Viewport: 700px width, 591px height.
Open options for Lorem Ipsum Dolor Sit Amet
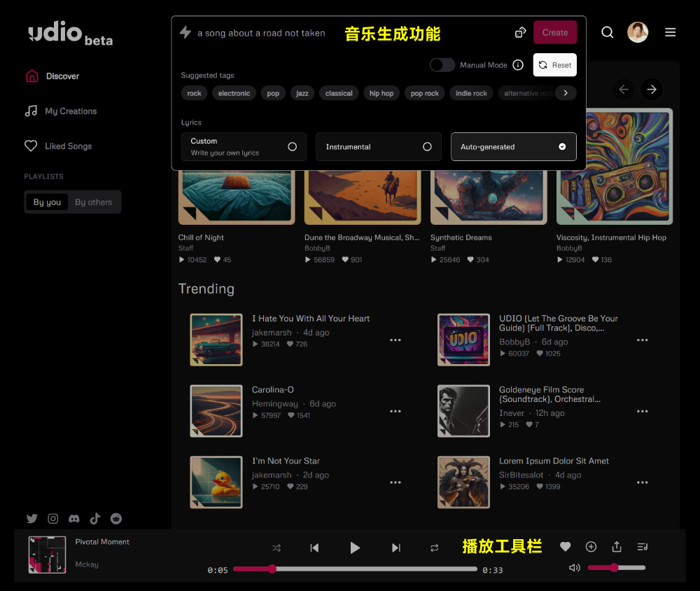(x=642, y=482)
